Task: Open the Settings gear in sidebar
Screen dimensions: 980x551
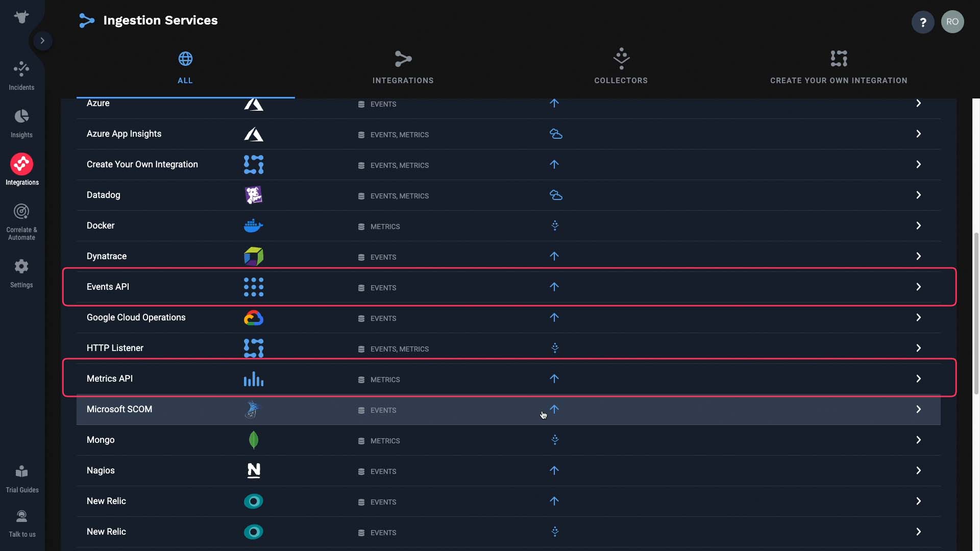Action: click(x=21, y=266)
